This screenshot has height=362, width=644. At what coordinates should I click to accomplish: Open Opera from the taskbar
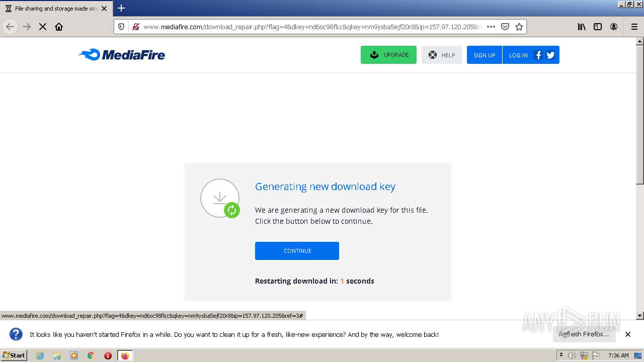[x=108, y=355]
